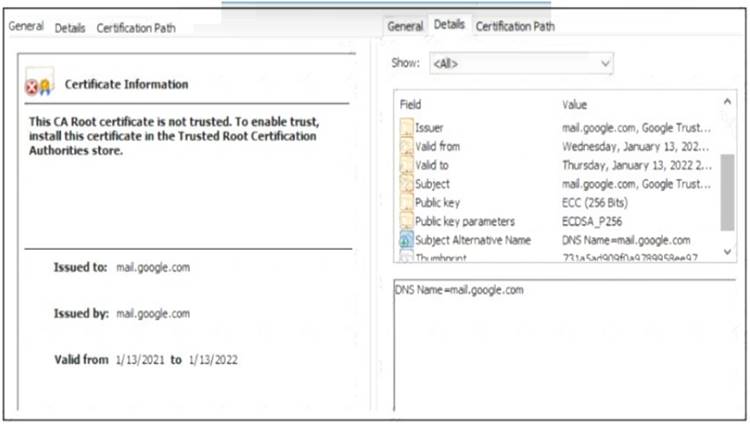Image resolution: width=750 pixels, height=424 pixels.
Task: Select the Public key parameters row label
Action: tap(465, 221)
